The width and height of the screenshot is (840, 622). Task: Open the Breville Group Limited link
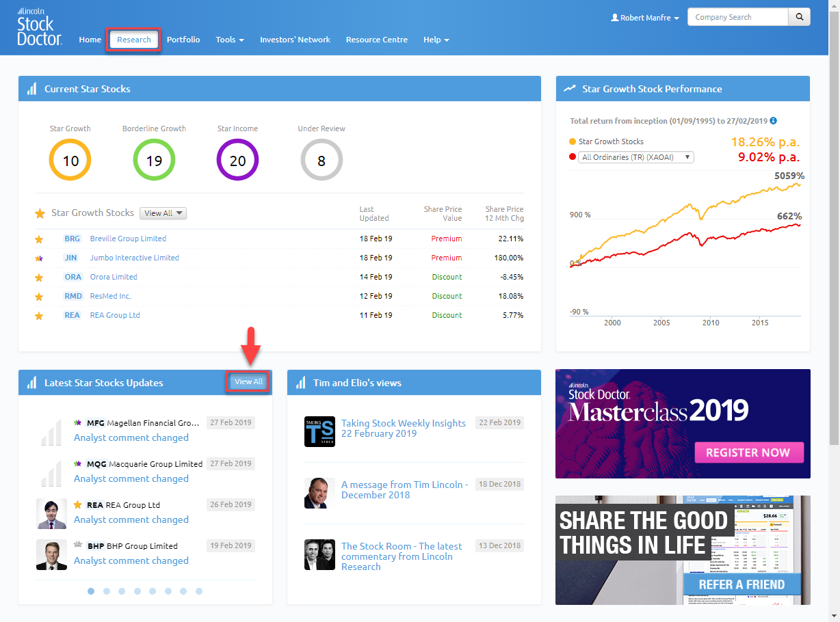pyautogui.click(x=128, y=239)
